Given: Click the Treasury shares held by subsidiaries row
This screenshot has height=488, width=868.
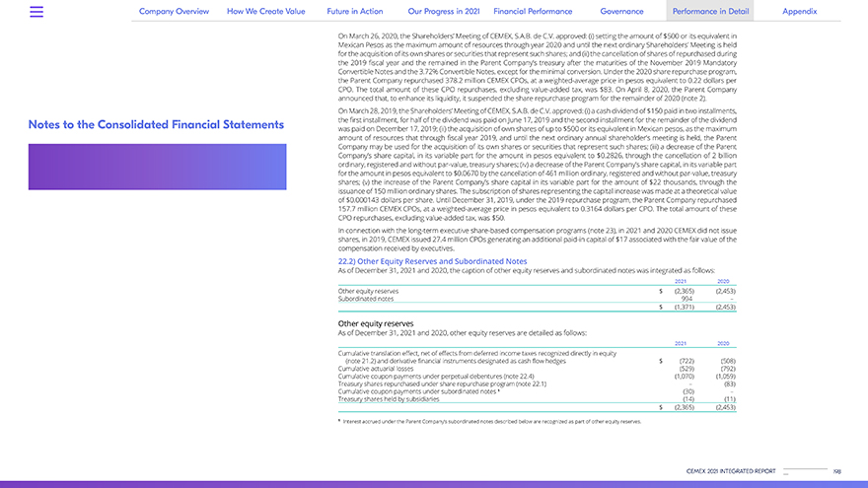Looking at the screenshot, I should coord(394,398).
